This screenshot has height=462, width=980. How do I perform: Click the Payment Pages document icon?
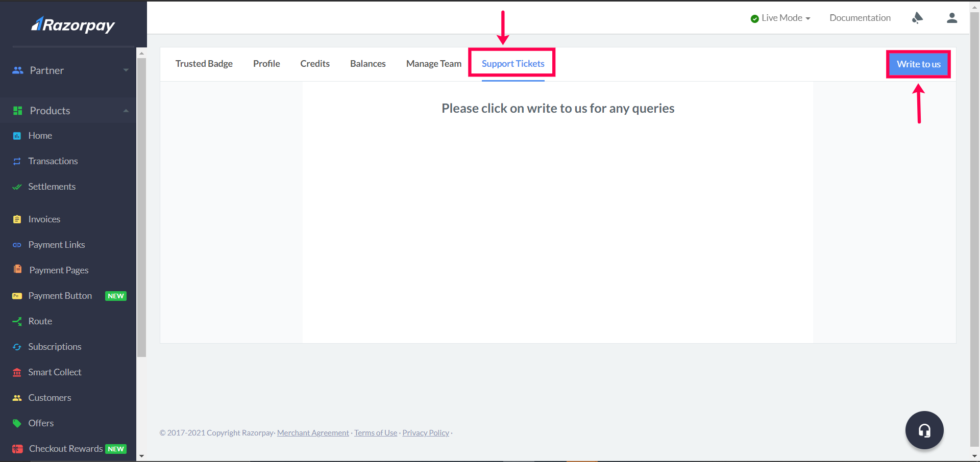click(17, 269)
